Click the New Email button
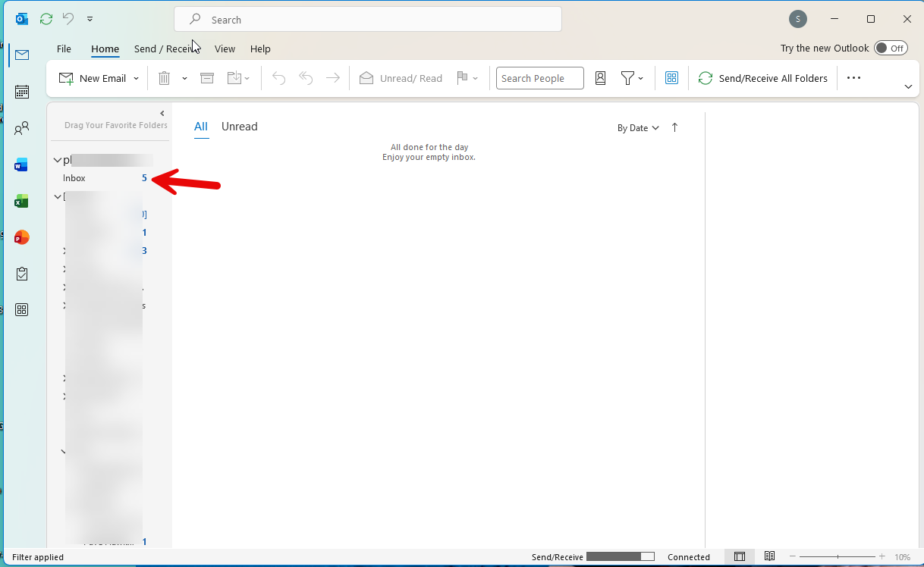 (x=93, y=78)
